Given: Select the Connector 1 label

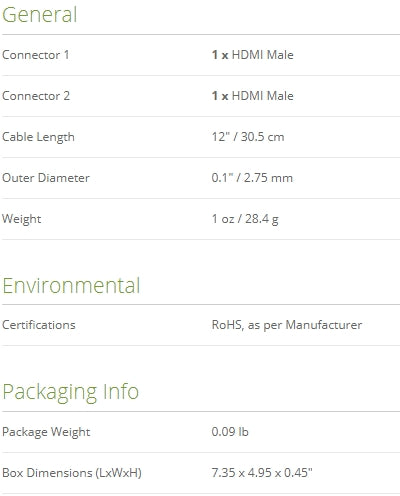Looking at the screenshot, I should point(36,55).
